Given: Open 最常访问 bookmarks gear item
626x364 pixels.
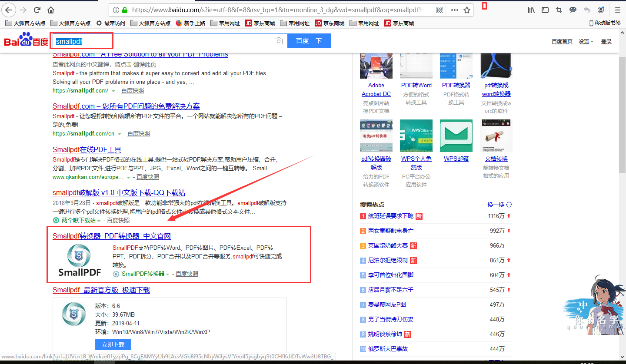Looking at the screenshot, I should click(110, 23).
